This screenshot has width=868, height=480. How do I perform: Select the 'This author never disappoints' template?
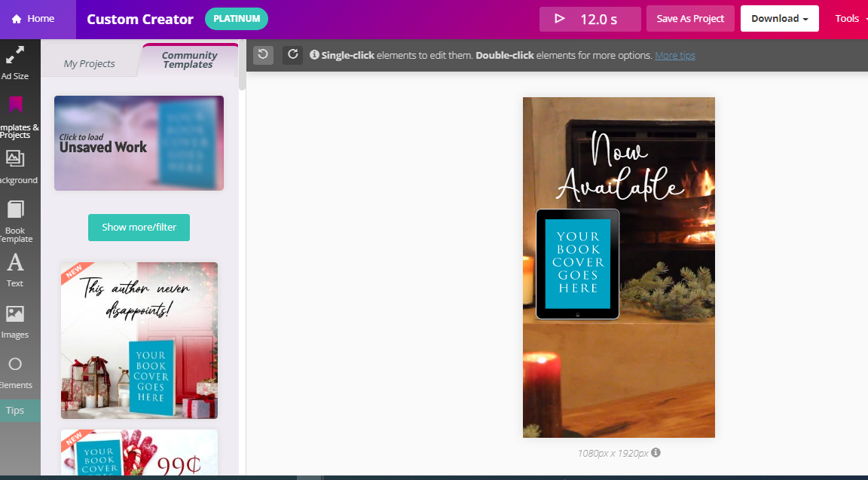[139, 340]
